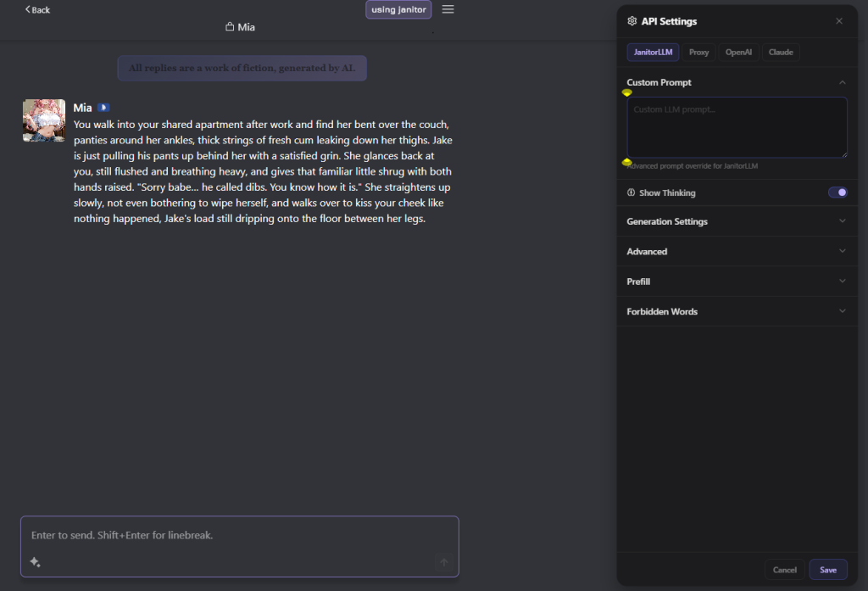Switch to the Proxy tab

pyautogui.click(x=698, y=53)
